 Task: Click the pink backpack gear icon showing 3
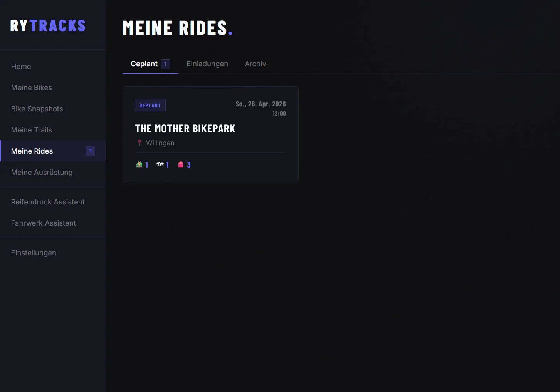pyautogui.click(x=180, y=164)
